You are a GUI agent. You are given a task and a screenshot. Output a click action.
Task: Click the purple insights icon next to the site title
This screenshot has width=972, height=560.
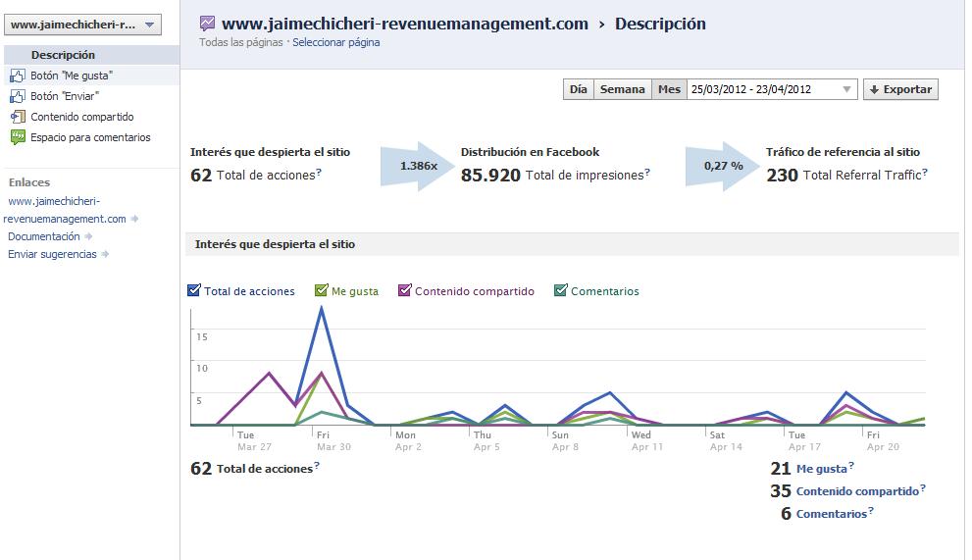[x=208, y=24]
